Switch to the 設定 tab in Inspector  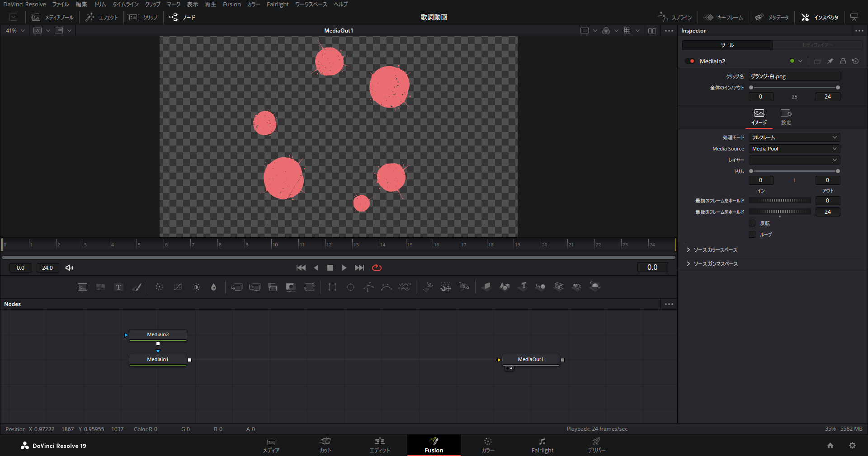(786, 117)
